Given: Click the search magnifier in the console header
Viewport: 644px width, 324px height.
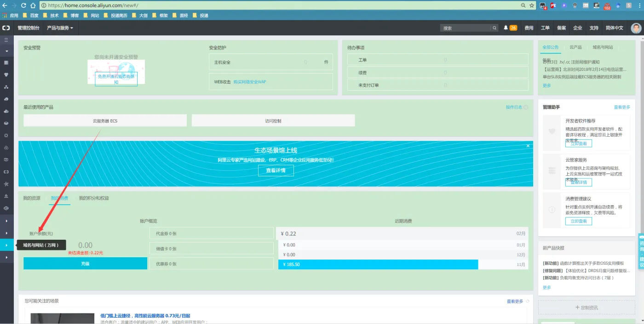Looking at the screenshot, I should 494,28.
